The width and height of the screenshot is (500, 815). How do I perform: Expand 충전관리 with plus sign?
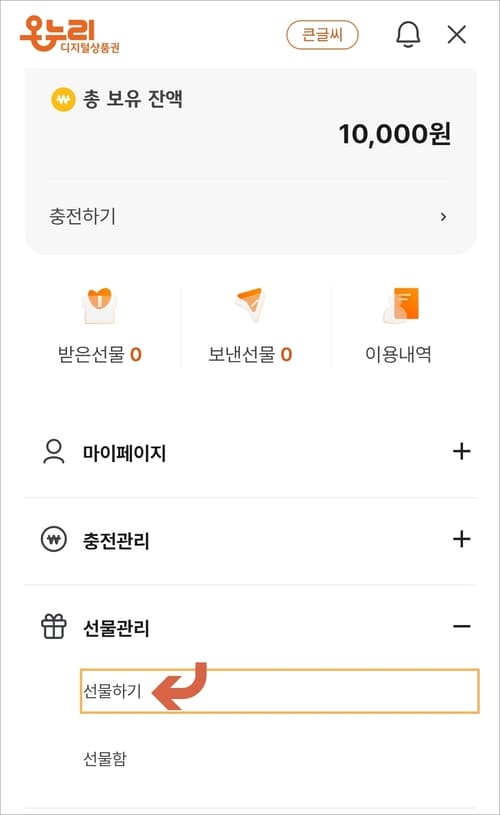click(x=462, y=539)
